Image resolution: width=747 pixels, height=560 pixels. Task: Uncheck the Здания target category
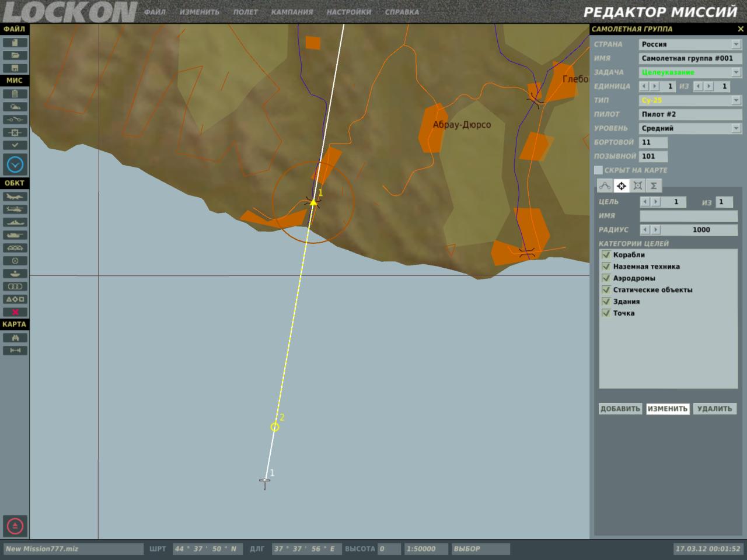606,302
